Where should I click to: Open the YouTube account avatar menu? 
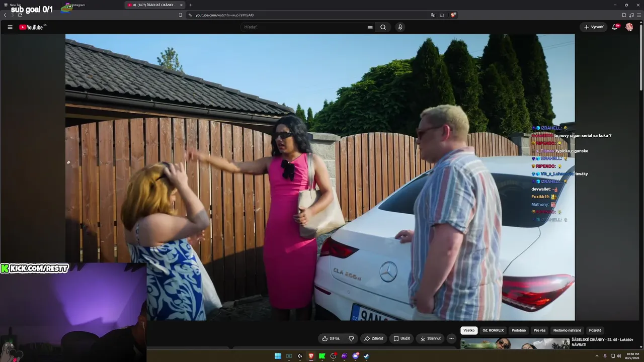pyautogui.click(x=629, y=27)
